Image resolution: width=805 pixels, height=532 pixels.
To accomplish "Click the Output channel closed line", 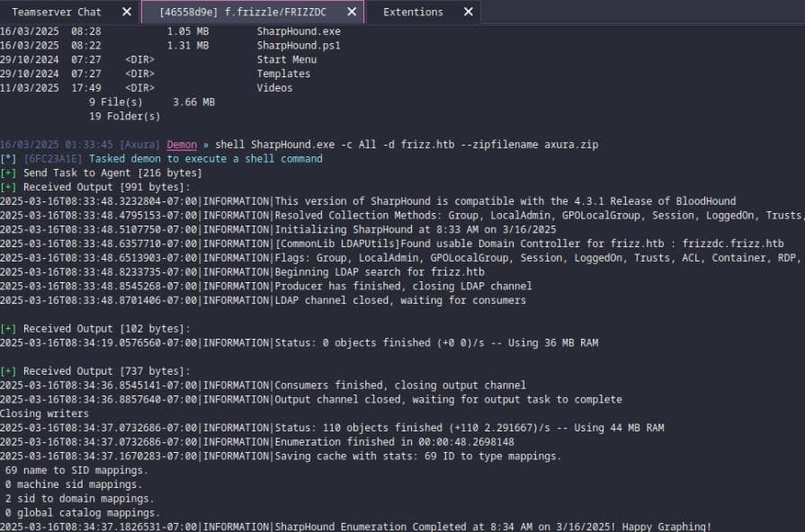I will pos(311,399).
